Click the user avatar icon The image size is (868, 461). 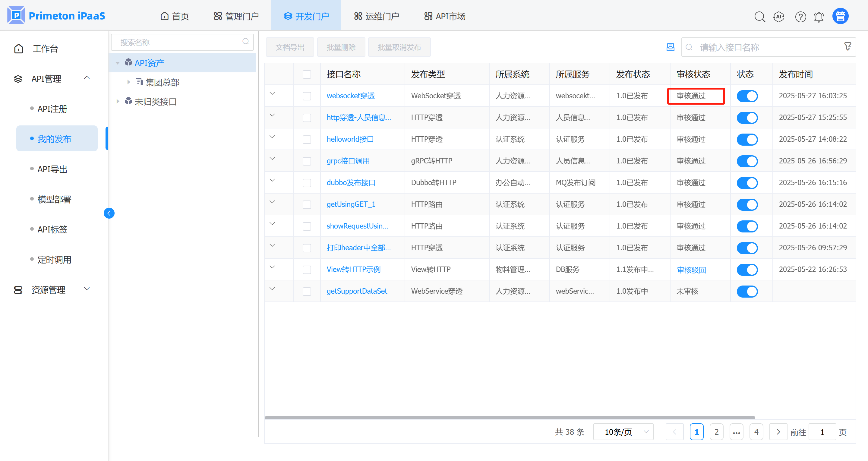point(840,16)
